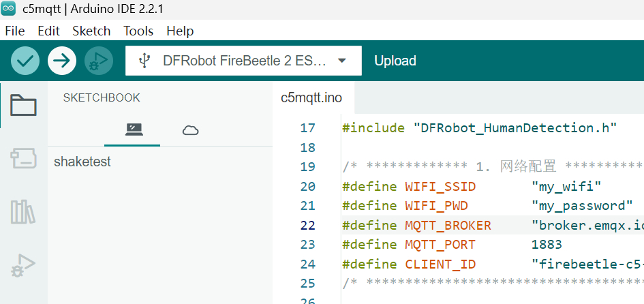This screenshot has width=644, height=304.
Task: Open the File menu
Action: (x=14, y=31)
